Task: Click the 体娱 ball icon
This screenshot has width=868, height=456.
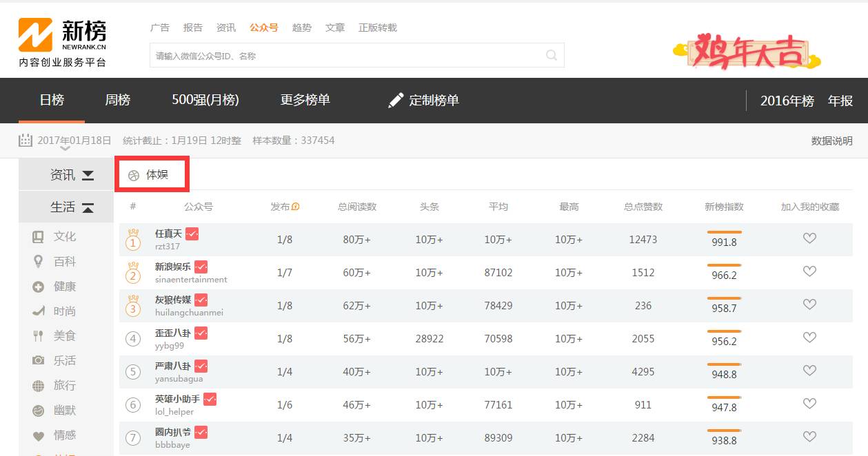Action: (x=134, y=176)
